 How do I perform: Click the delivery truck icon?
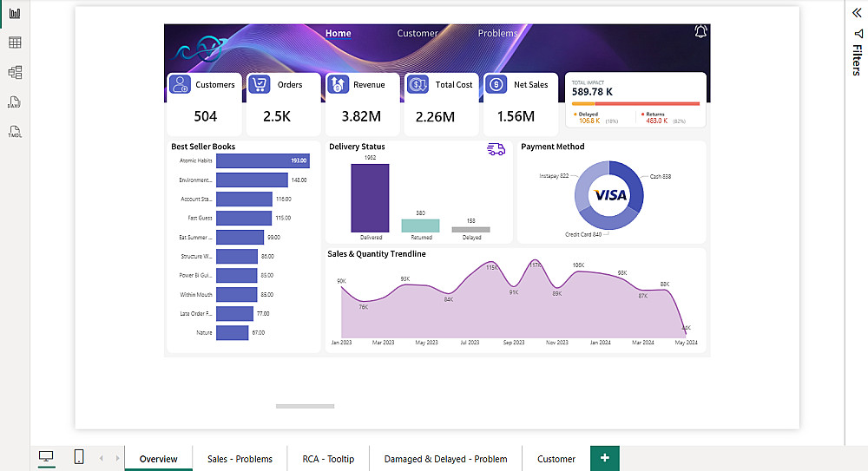tap(496, 149)
